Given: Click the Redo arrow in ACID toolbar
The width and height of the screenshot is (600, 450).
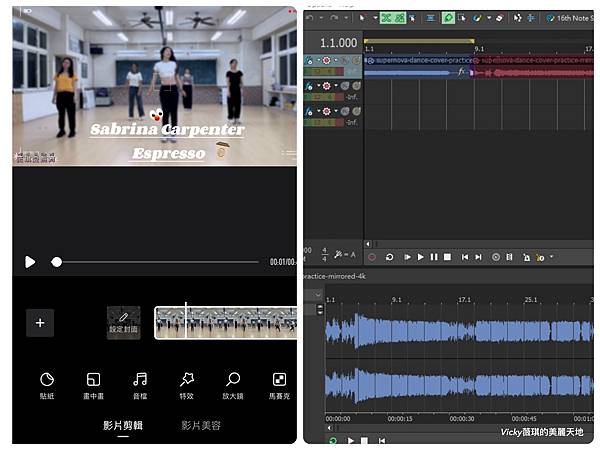Looking at the screenshot, I should [x=334, y=18].
